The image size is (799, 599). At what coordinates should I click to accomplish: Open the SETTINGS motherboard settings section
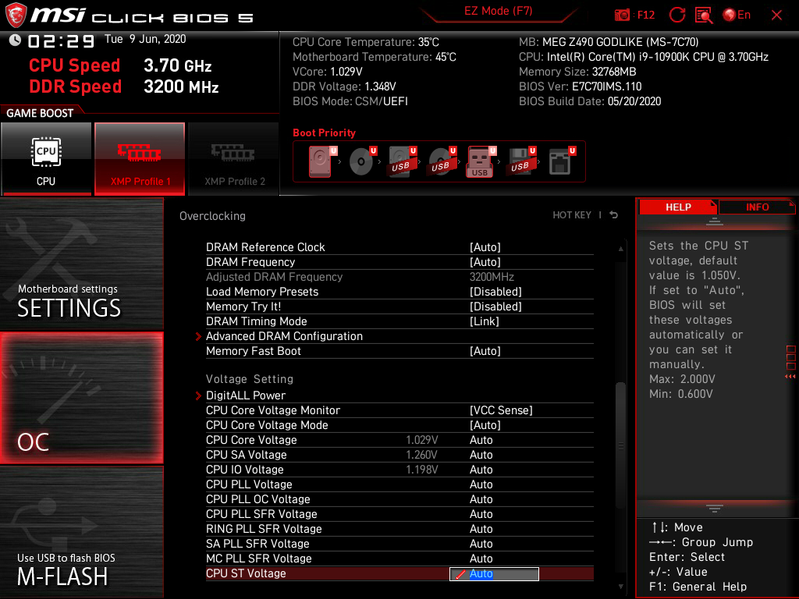point(82,264)
